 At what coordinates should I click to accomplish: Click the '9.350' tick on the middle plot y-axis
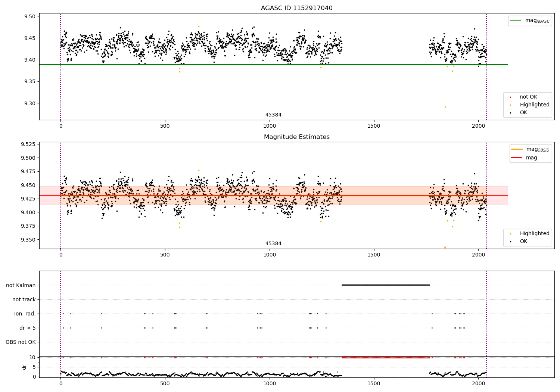pyautogui.click(x=28, y=240)
